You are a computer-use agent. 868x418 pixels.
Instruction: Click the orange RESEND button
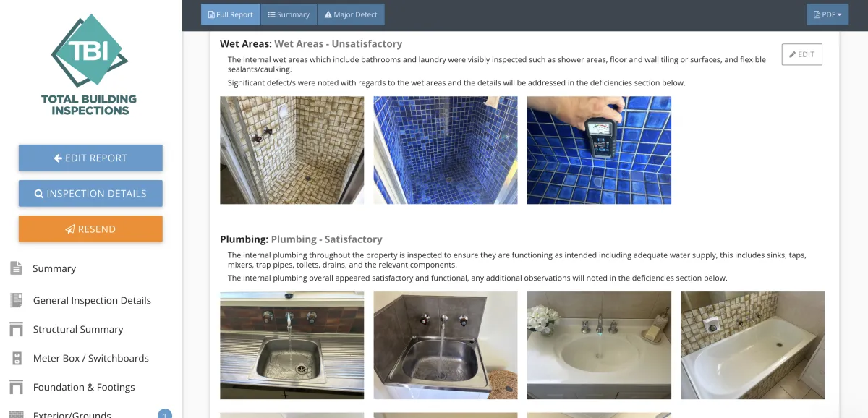(x=90, y=229)
